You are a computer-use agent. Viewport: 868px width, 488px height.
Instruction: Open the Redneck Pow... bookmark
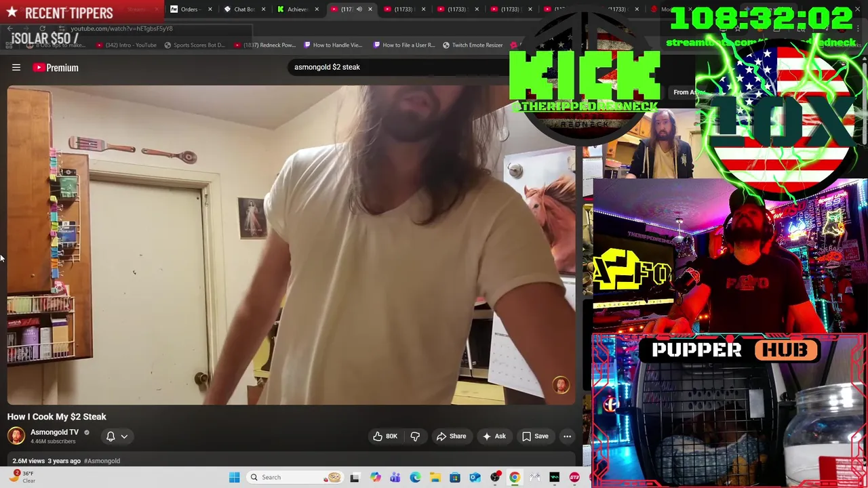(x=264, y=45)
